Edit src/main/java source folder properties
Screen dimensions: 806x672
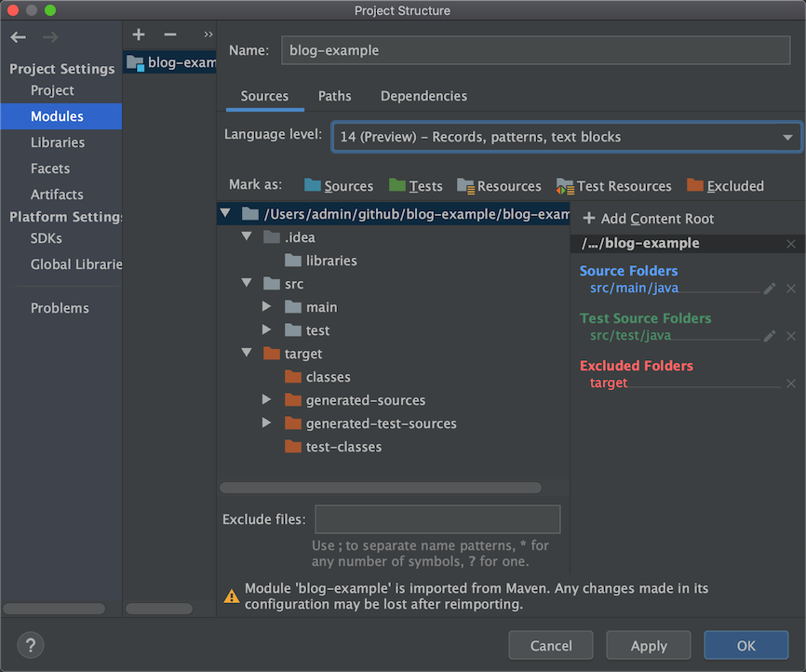(770, 289)
